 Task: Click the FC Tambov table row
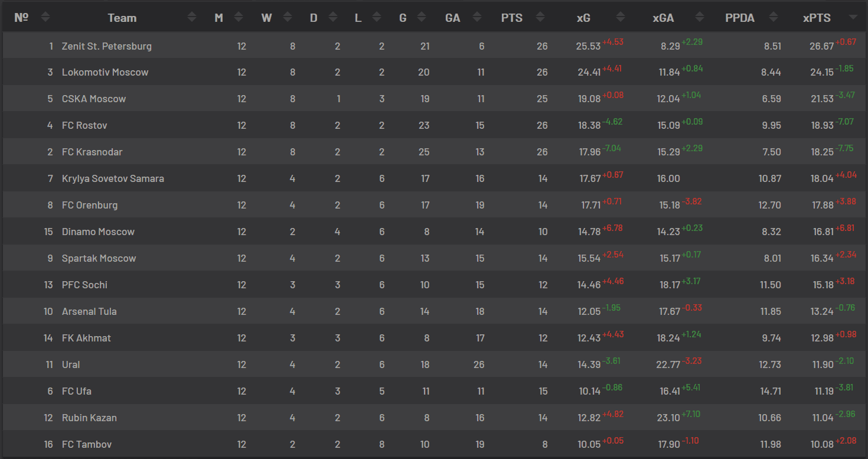434,444
